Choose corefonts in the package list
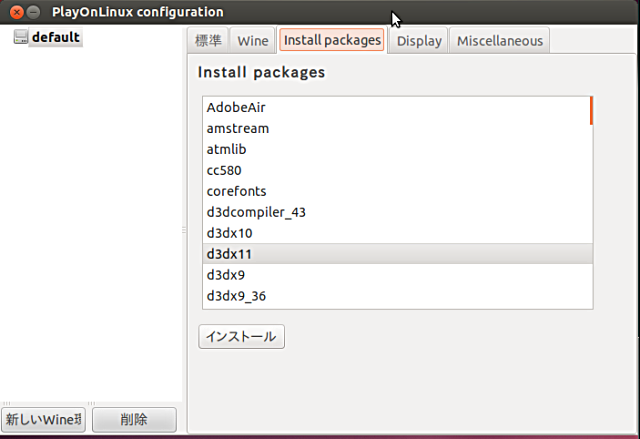The height and width of the screenshot is (439, 640). (x=398, y=191)
